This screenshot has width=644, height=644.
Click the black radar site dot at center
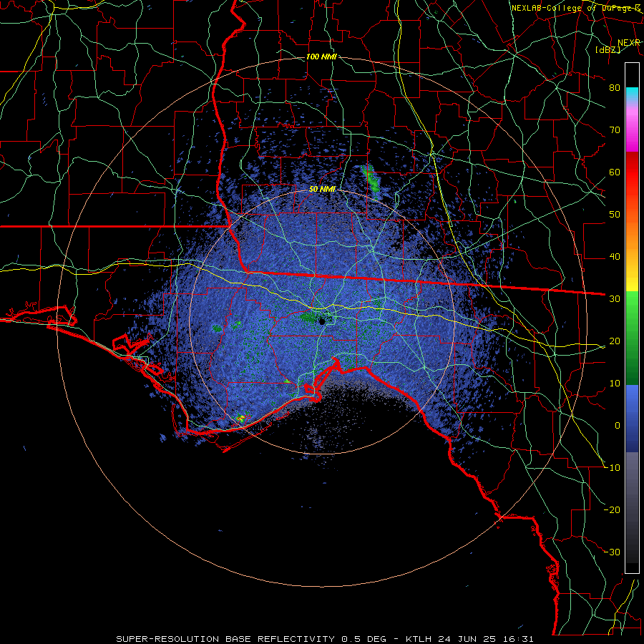[x=322, y=321]
